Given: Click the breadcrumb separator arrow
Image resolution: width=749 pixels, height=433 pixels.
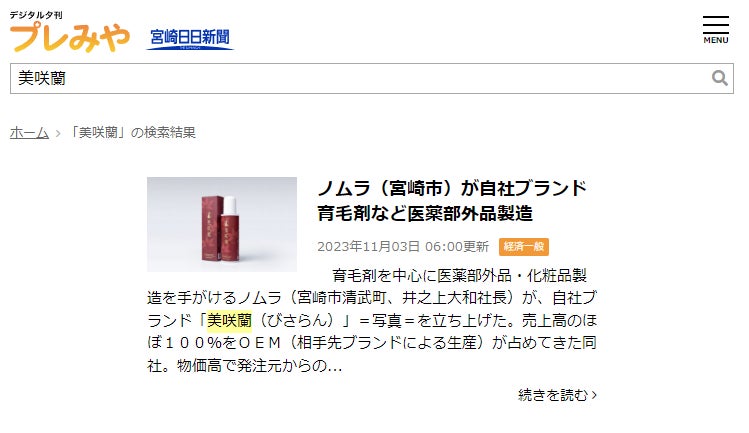Looking at the screenshot, I should pyautogui.click(x=58, y=133).
